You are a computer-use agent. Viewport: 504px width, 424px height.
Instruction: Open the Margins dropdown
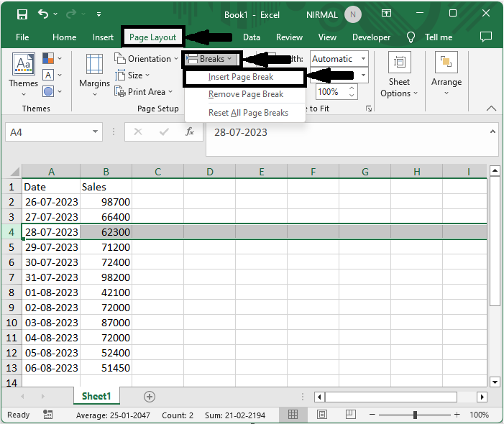pos(94,75)
